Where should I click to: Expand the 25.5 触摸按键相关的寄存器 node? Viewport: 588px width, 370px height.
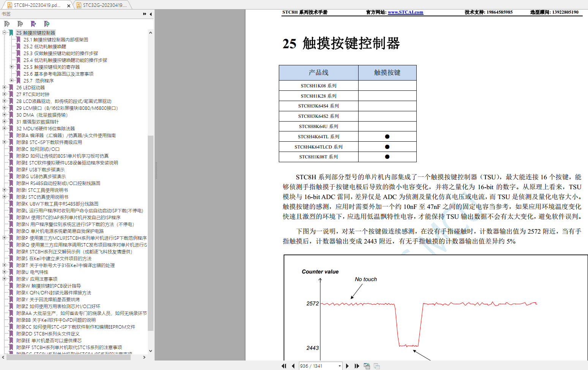click(11, 66)
